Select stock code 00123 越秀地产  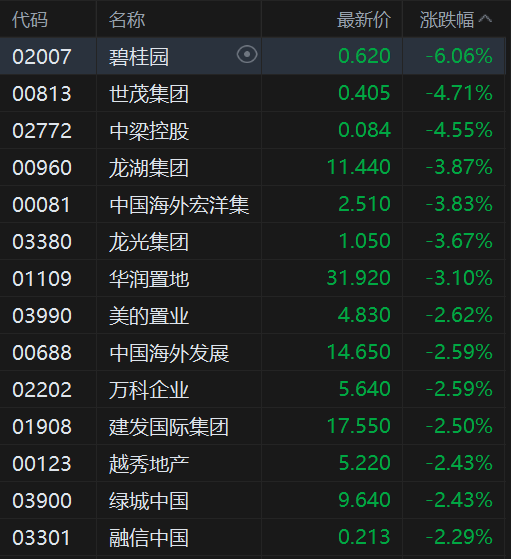click(x=42, y=464)
